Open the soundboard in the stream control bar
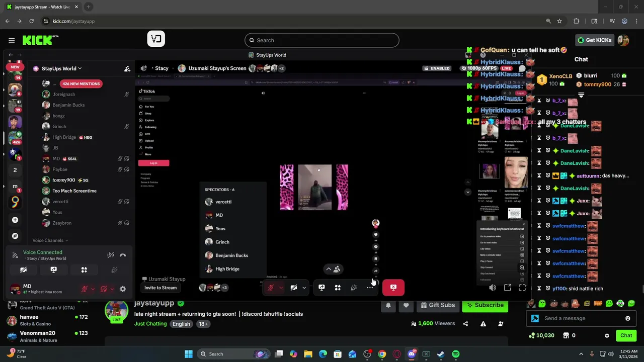This screenshot has height=362, width=644. pos(354,288)
